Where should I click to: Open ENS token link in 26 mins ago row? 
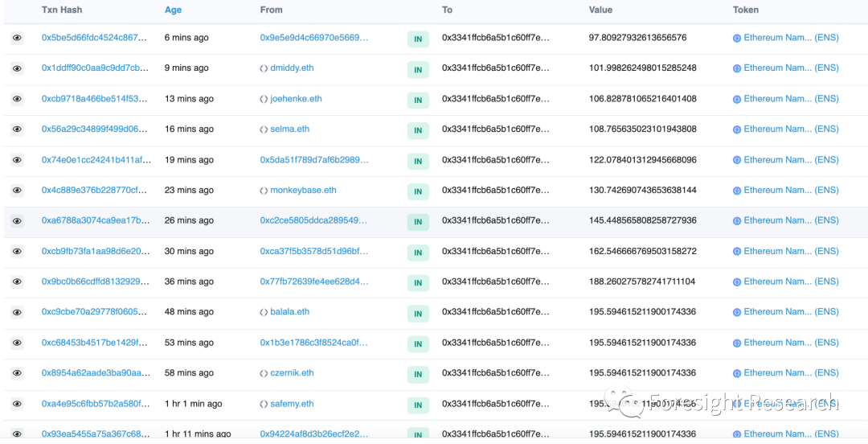click(x=791, y=220)
